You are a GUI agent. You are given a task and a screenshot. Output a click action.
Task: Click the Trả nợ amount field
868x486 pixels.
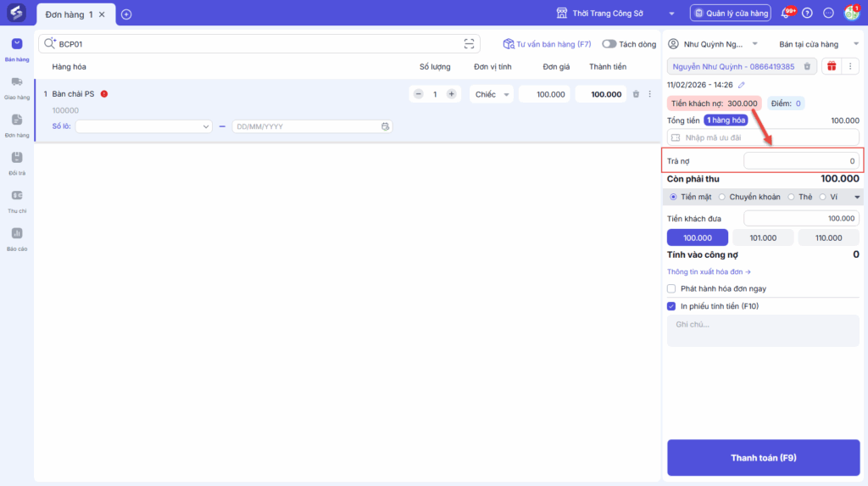tap(802, 161)
